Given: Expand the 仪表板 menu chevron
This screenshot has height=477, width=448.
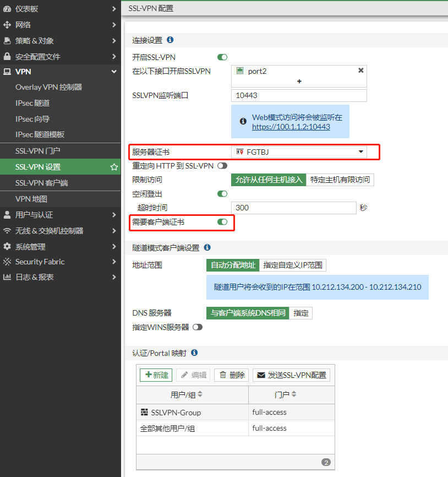Looking at the screenshot, I should [x=114, y=9].
